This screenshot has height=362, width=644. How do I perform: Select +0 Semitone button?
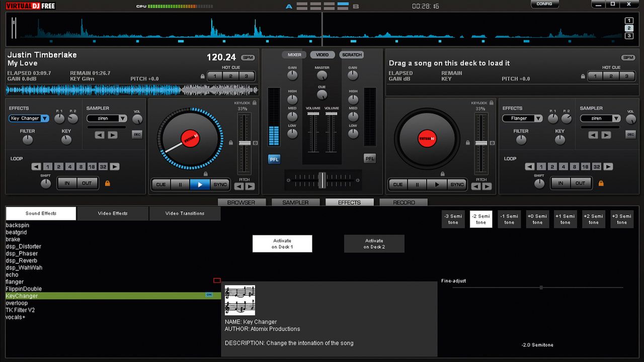[537, 219]
